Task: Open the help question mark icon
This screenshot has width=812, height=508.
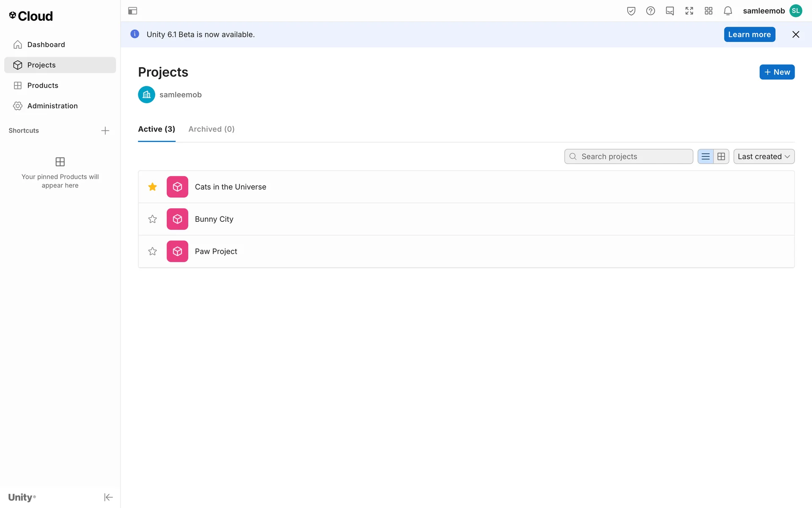Action: (x=650, y=11)
